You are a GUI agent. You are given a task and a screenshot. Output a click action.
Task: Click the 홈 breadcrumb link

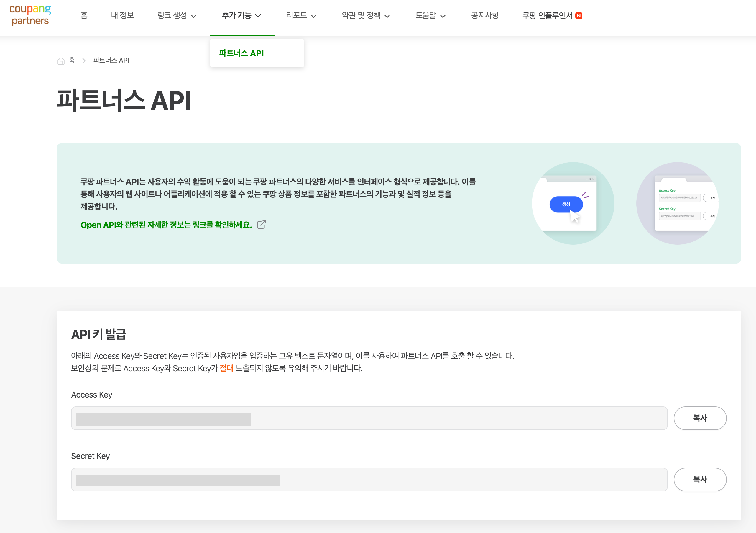pos(72,61)
